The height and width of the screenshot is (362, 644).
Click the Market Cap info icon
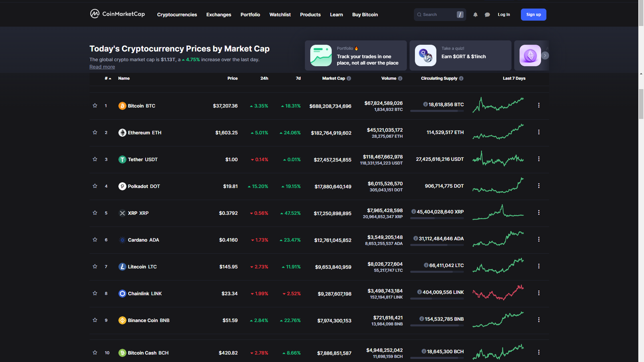coord(349,79)
